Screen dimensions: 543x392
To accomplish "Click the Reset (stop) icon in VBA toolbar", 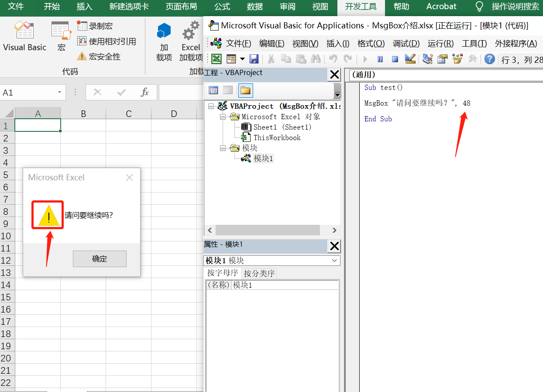I will pyautogui.click(x=395, y=58).
